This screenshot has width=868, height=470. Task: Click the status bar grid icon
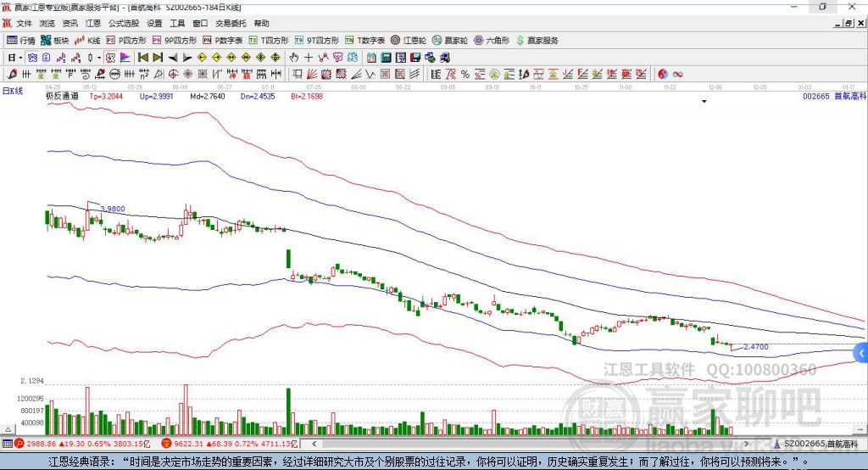7,444
